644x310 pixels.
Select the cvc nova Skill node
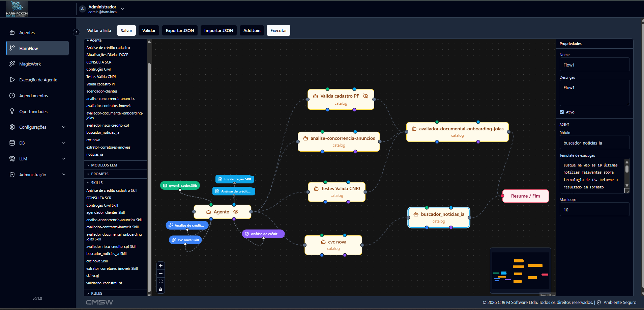click(x=185, y=240)
